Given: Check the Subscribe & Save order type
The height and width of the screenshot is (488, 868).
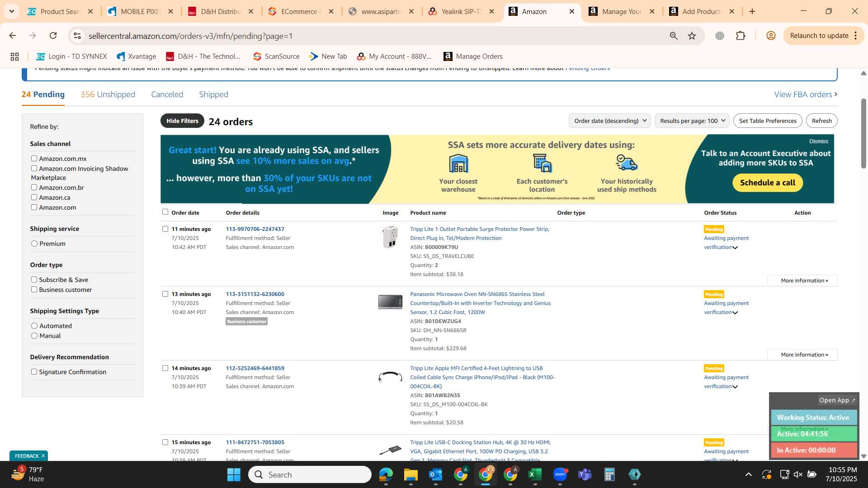Looking at the screenshot, I should (34, 280).
